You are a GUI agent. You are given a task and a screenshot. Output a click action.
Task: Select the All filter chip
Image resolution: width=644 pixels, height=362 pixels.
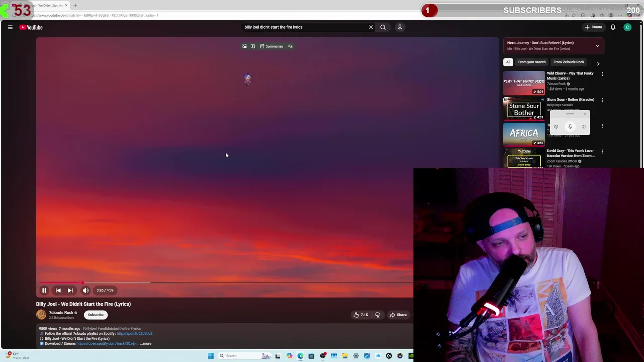[508, 62]
